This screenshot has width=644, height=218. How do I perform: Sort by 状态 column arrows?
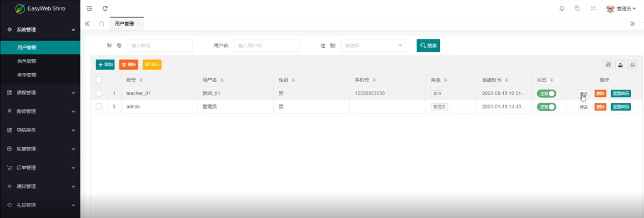pos(552,80)
